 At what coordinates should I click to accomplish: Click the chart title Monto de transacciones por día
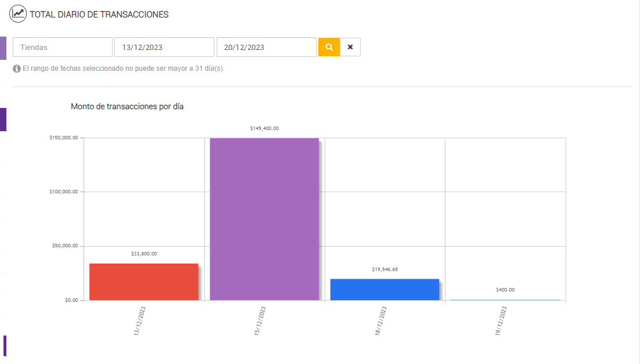pos(127,106)
